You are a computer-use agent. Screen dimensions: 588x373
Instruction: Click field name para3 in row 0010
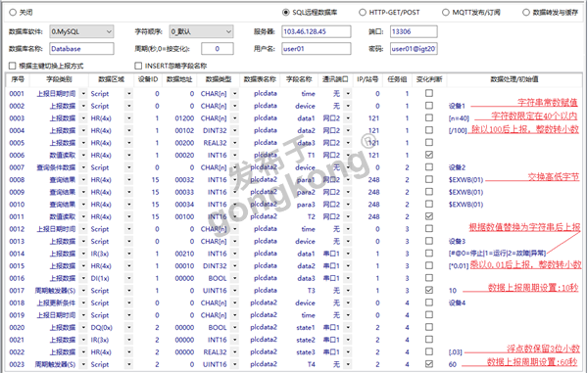click(306, 205)
